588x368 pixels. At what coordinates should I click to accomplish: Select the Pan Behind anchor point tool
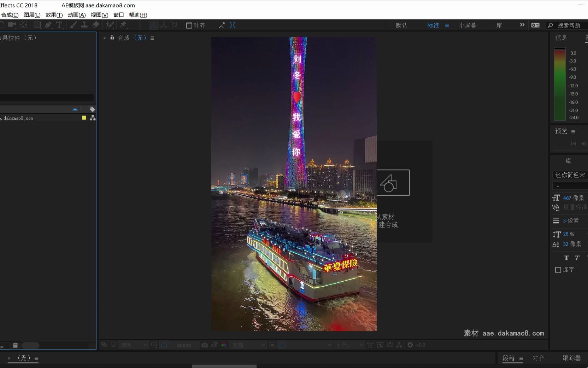click(x=23, y=25)
